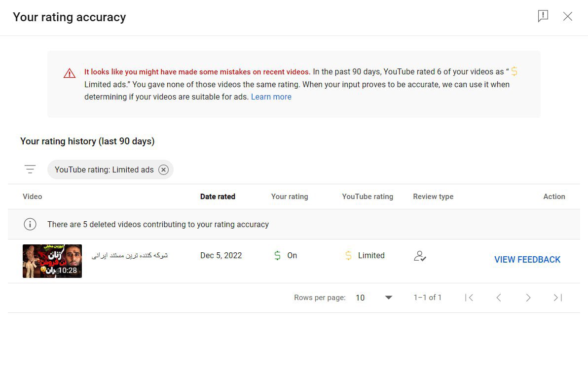The image size is (588, 372).
Task: Click the filter icon
Action: pyautogui.click(x=30, y=169)
